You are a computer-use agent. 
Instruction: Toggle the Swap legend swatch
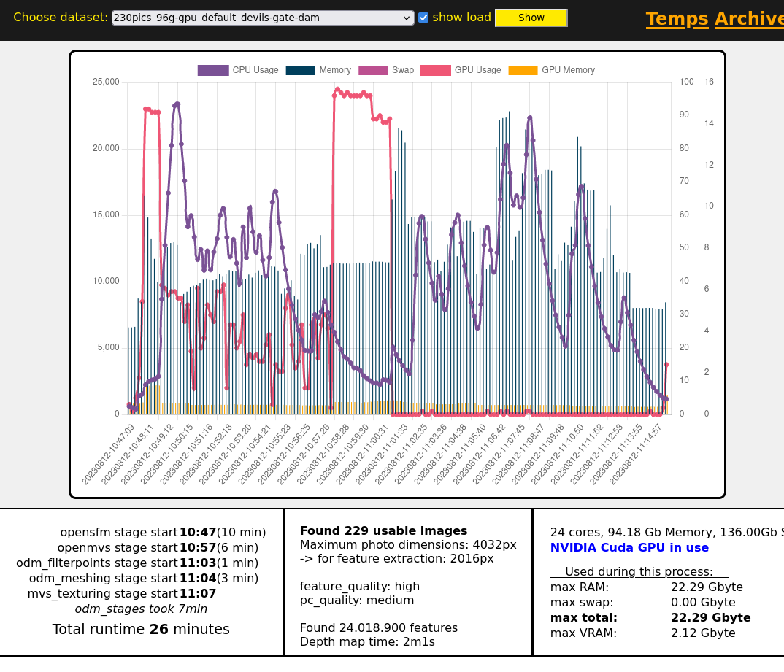(x=373, y=70)
